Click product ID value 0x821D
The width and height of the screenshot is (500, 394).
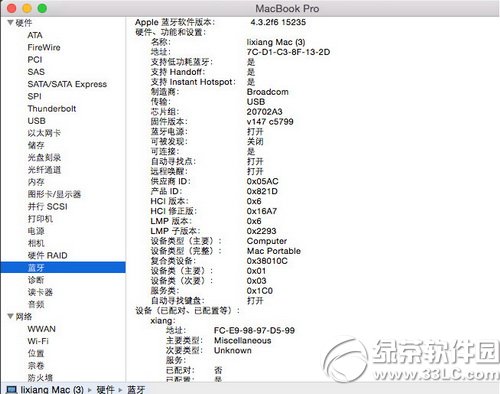point(262,191)
